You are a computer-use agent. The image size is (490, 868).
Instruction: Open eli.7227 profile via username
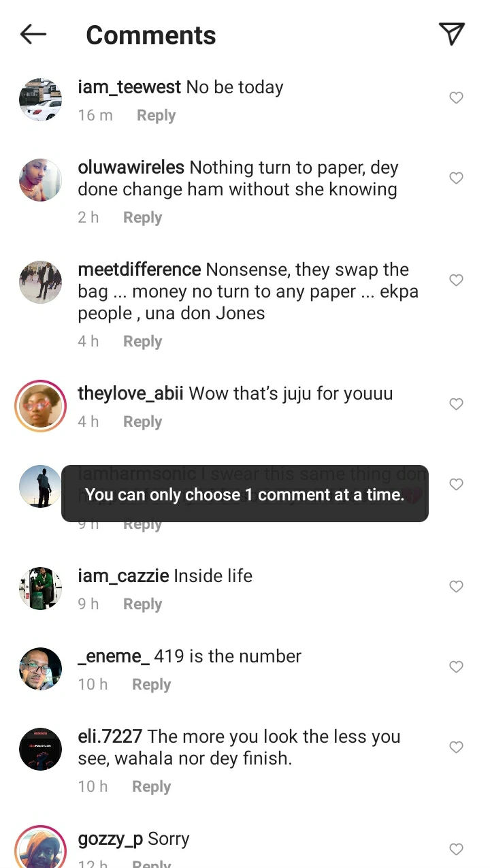(x=110, y=737)
